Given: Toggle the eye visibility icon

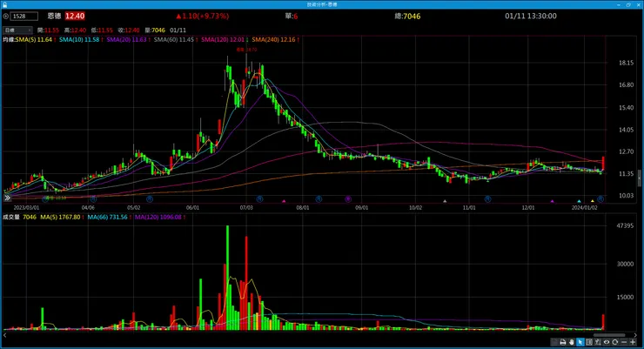Looking at the screenshot, I should click(x=607, y=342).
